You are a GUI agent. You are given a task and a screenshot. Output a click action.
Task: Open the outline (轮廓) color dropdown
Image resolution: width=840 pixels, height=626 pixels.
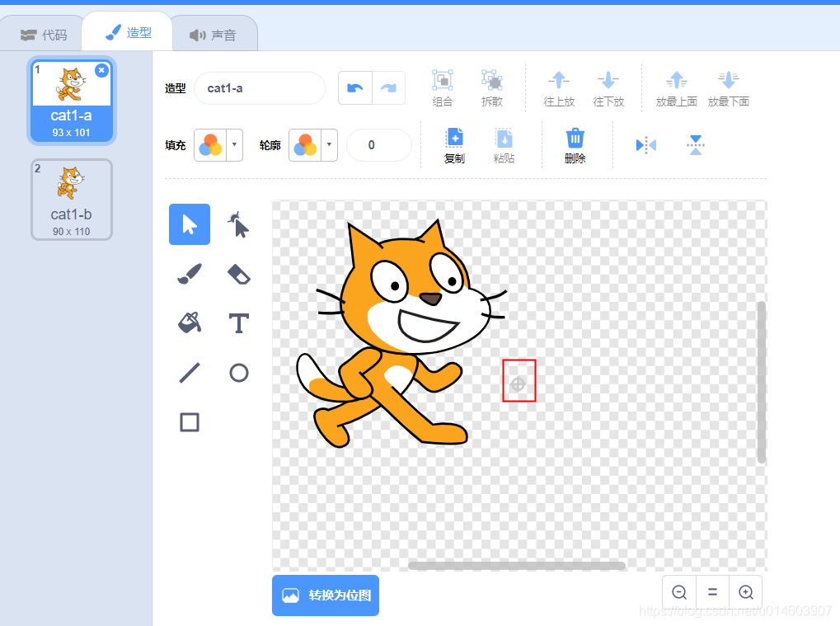329,144
